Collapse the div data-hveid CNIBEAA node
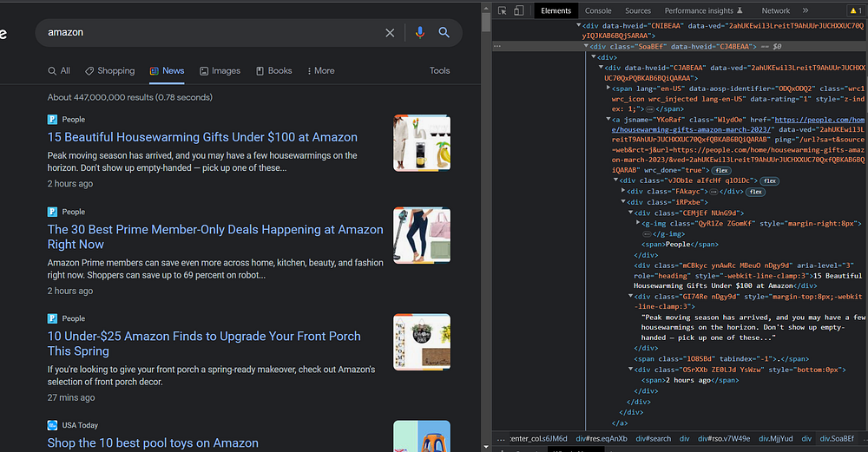The width and height of the screenshot is (868, 452). (578, 25)
